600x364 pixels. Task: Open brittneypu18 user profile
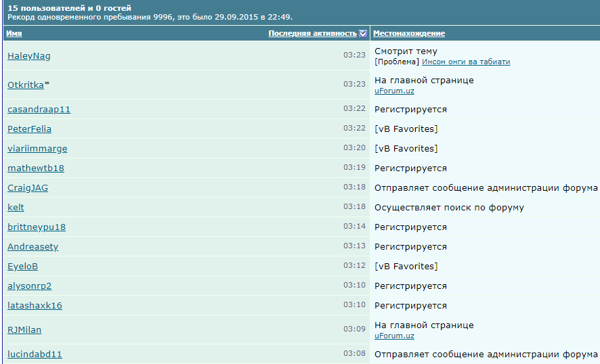(x=37, y=227)
